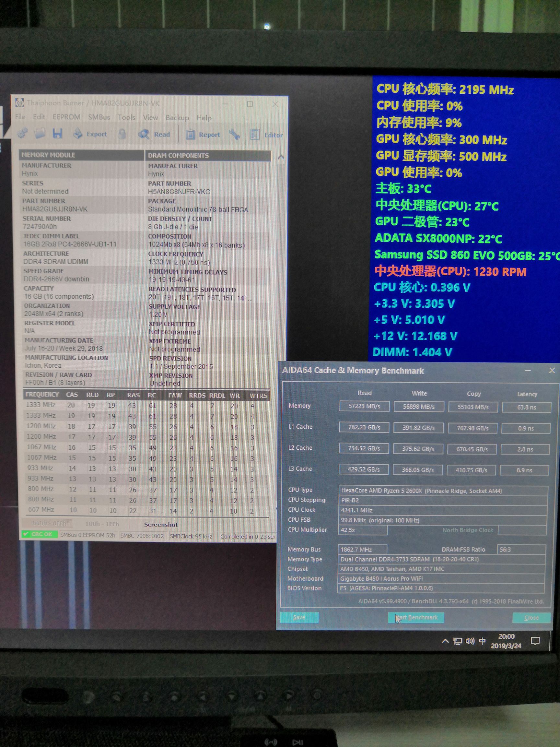
Task: Open the EEPROM menu
Action: point(66,117)
